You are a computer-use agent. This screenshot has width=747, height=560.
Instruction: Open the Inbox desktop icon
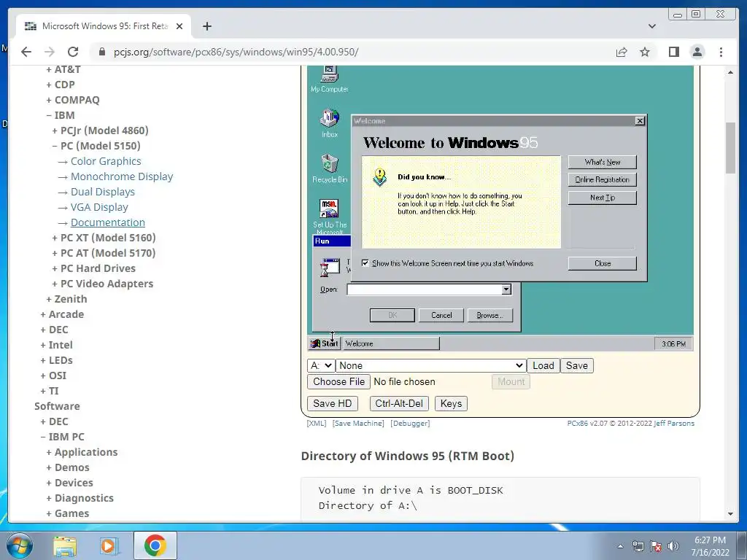click(329, 123)
